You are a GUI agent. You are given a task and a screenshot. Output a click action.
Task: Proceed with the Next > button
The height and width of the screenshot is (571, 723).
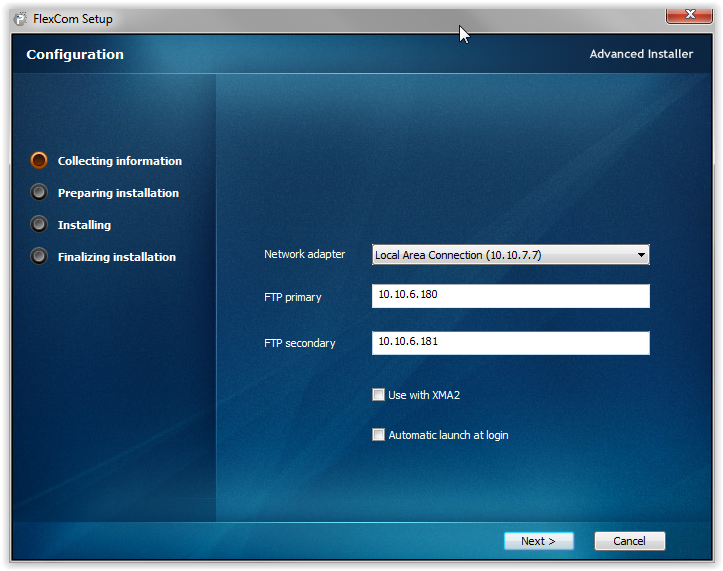[539, 541]
